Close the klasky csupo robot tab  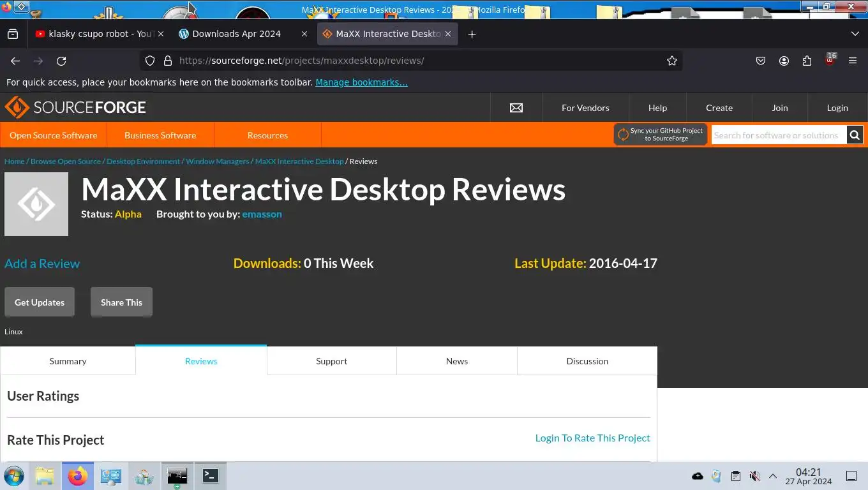(x=160, y=34)
